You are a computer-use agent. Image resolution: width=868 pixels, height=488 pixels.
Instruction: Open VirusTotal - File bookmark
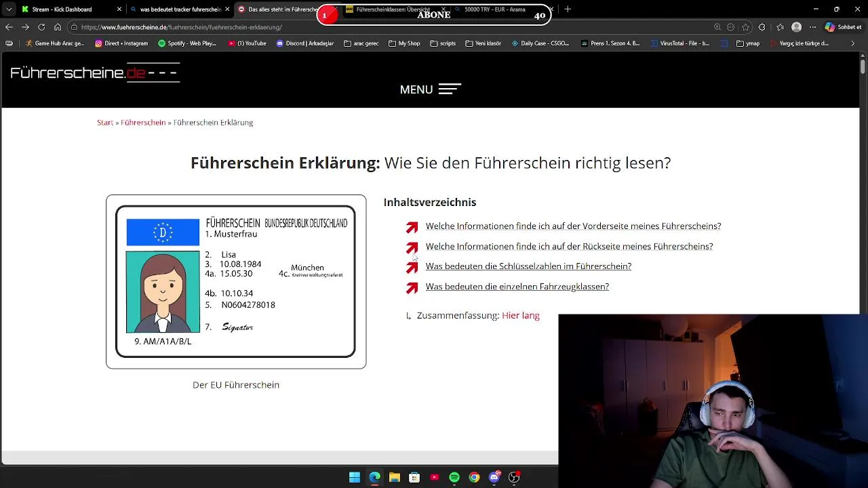pos(679,43)
